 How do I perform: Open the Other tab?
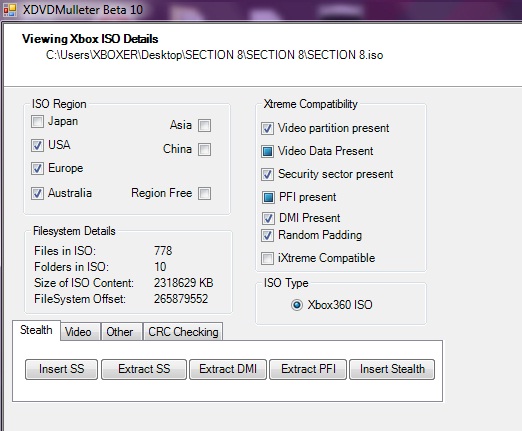[x=121, y=332]
